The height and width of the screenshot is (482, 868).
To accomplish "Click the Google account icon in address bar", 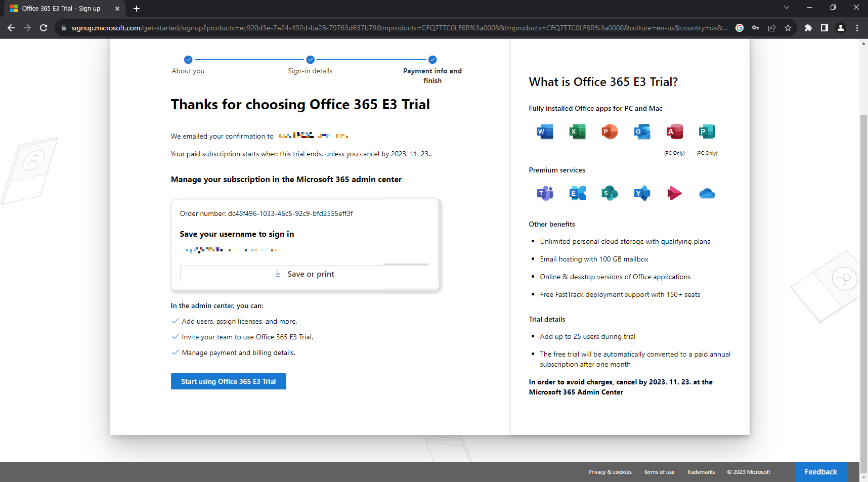I will 740,28.
